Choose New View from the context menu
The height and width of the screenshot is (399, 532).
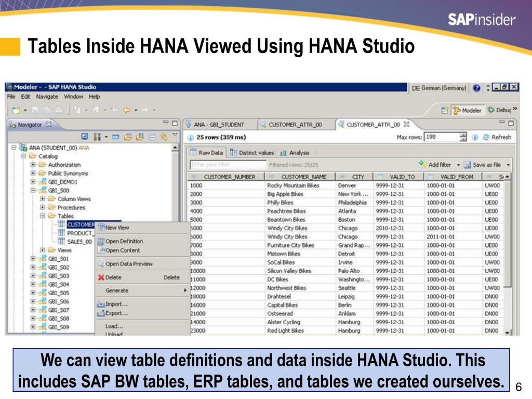(x=142, y=228)
